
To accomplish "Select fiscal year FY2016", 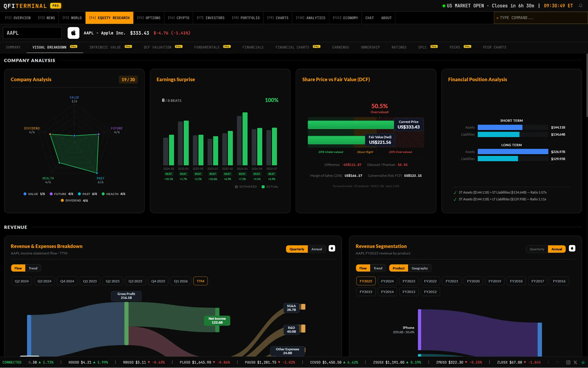I will click(x=559, y=281).
